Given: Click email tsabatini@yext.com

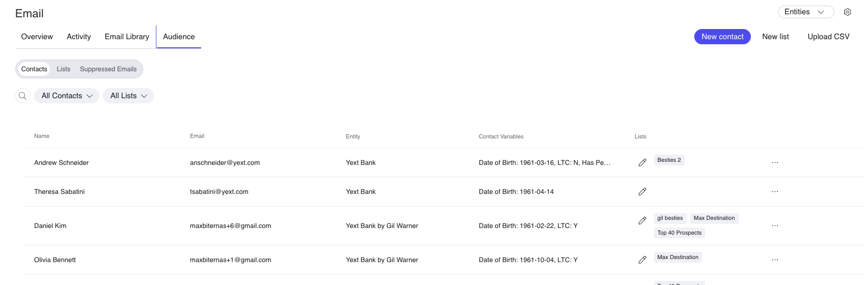Looking at the screenshot, I should [219, 192].
